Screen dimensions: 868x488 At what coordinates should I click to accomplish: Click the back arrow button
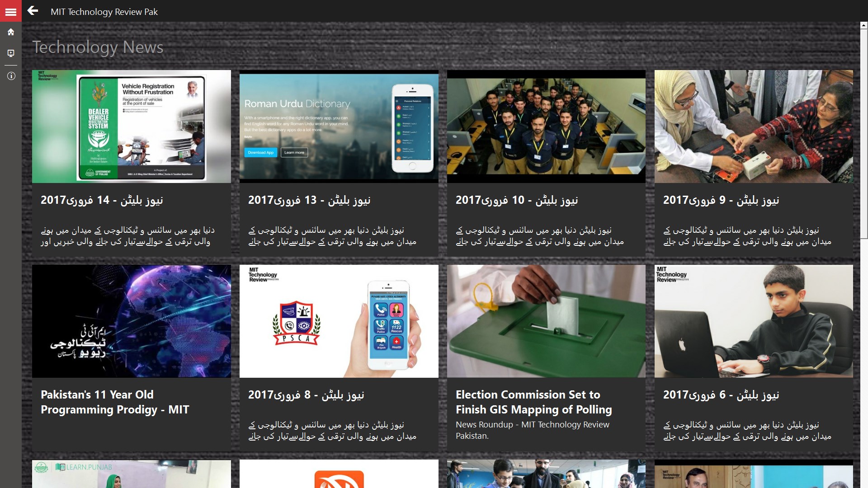(x=33, y=11)
